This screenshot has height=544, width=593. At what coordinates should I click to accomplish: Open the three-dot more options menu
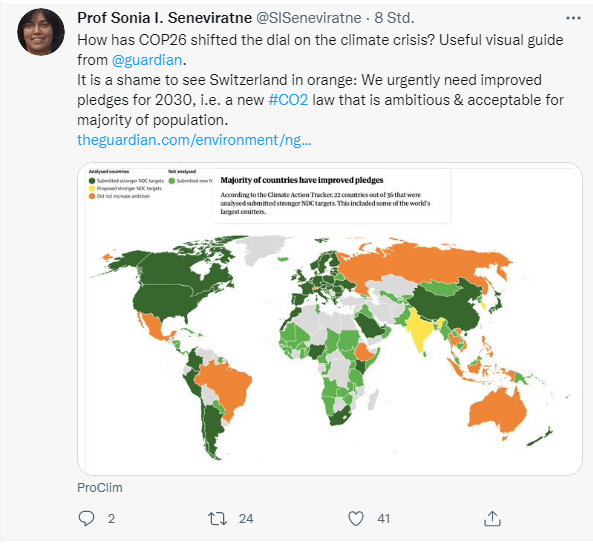(x=573, y=18)
